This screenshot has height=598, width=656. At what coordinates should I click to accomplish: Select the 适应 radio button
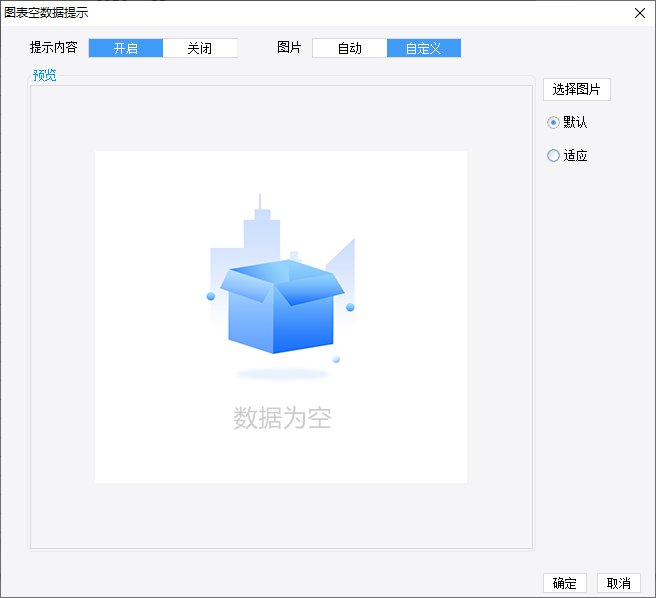click(553, 155)
